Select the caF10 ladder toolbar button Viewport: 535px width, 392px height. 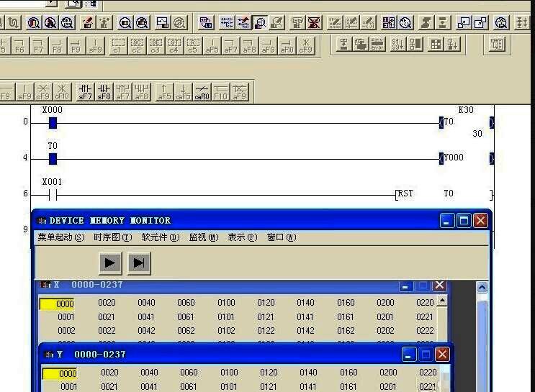[202, 91]
